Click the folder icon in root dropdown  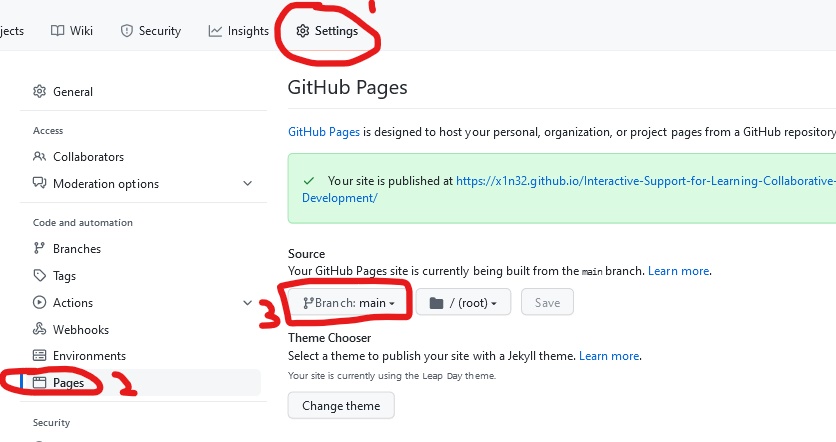point(436,303)
